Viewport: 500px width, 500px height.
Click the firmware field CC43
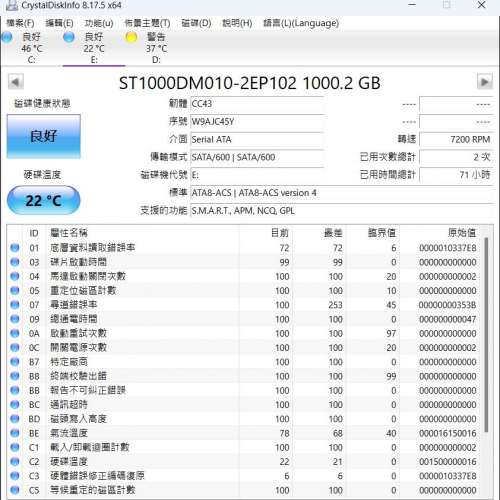(257, 104)
